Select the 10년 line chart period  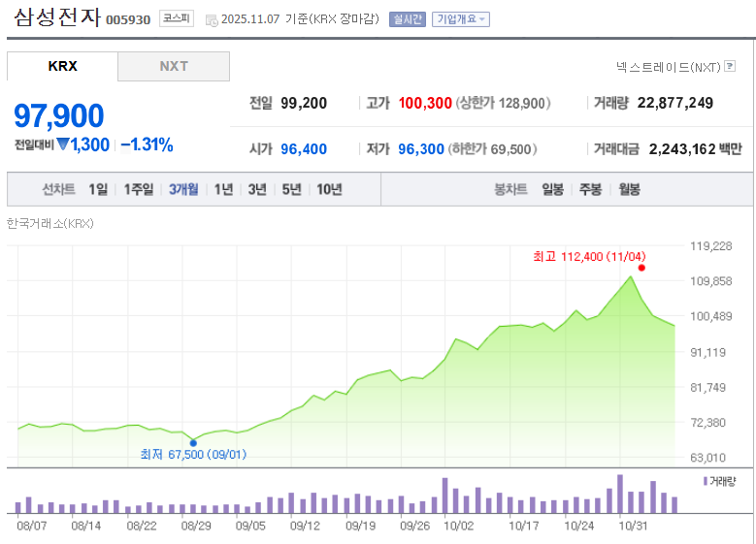(329, 189)
